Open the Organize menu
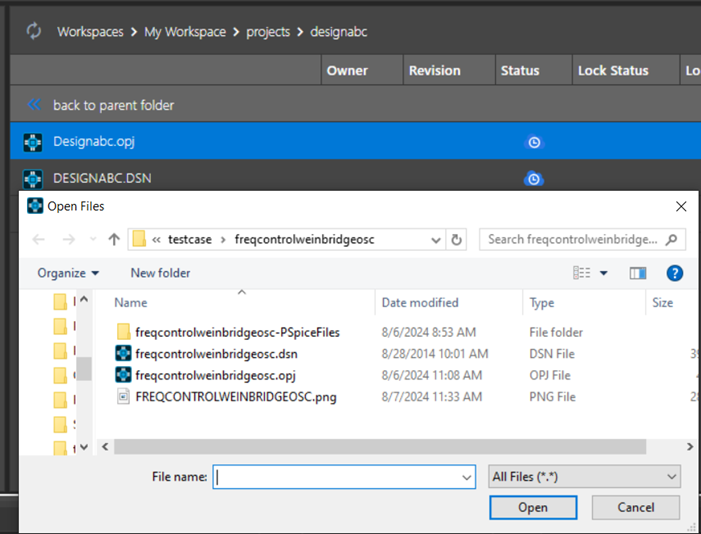The image size is (701, 534). click(68, 273)
